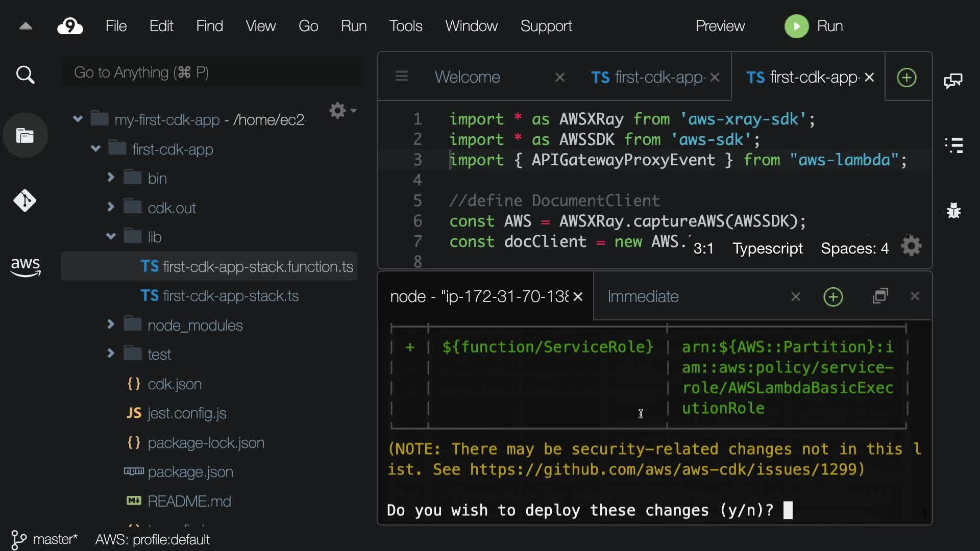Viewport: 980px width, 551px height.
Task: Switch to the Immediate tab
Action: [x=643, y=296]
